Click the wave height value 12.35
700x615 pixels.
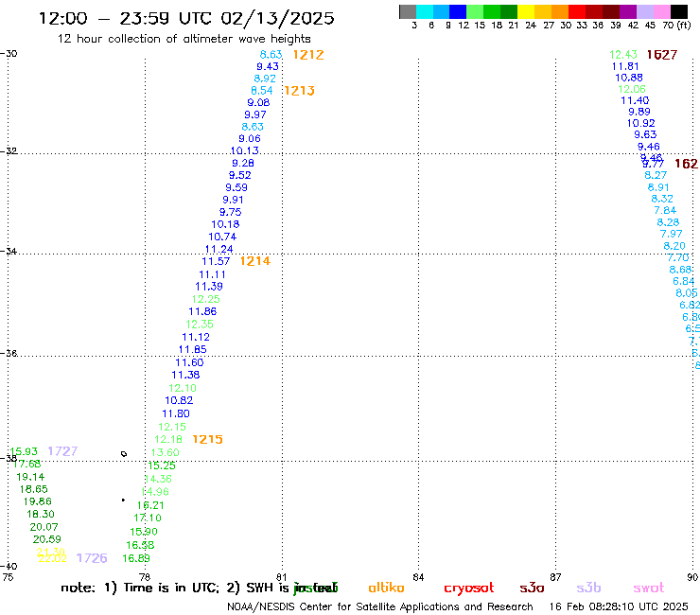(x=200, y=325)
